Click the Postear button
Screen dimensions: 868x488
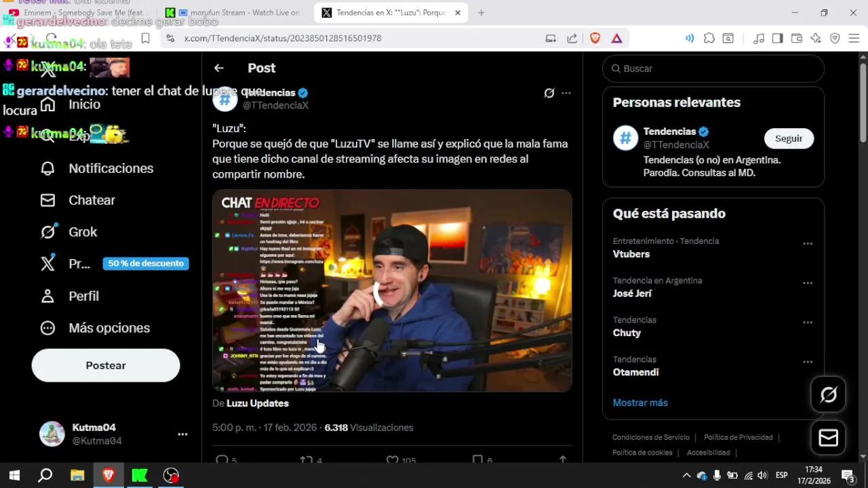106,365
